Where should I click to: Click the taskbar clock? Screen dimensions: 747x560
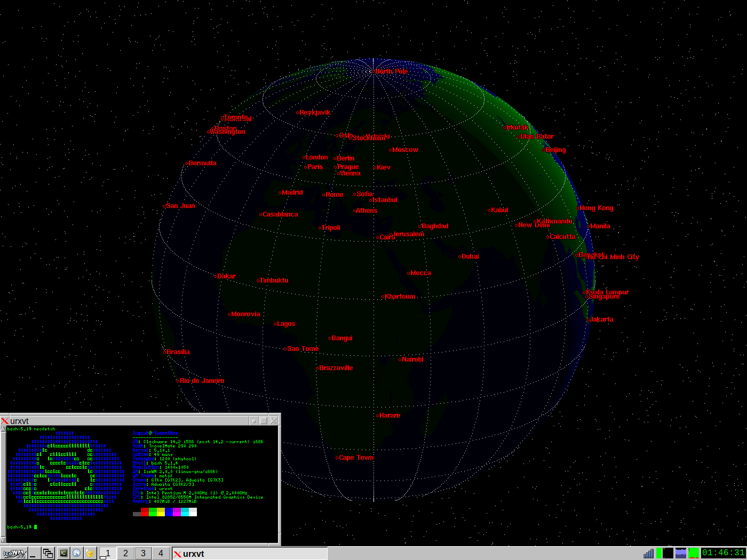(x=723, y=553)
